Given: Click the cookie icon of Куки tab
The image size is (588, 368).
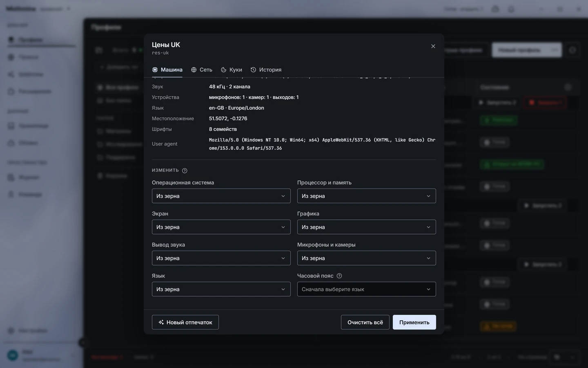Looking at the screenshot, I should [224, 70].
